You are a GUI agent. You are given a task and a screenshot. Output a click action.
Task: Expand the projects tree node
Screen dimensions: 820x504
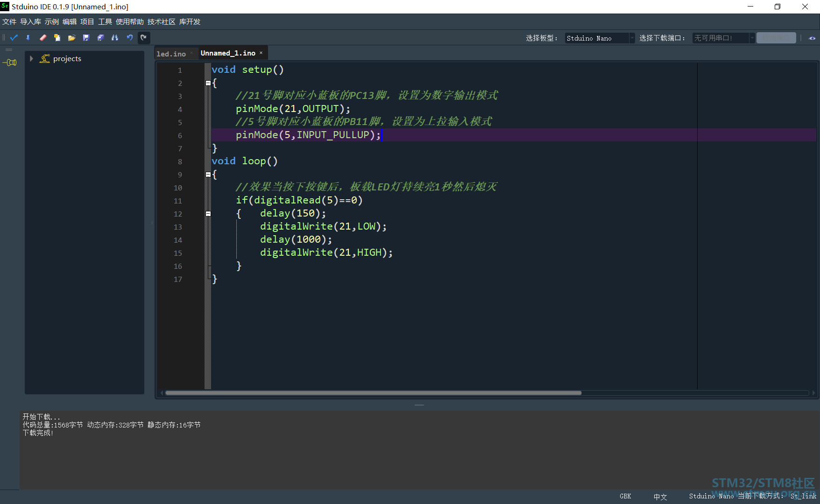tap(31, 58)
